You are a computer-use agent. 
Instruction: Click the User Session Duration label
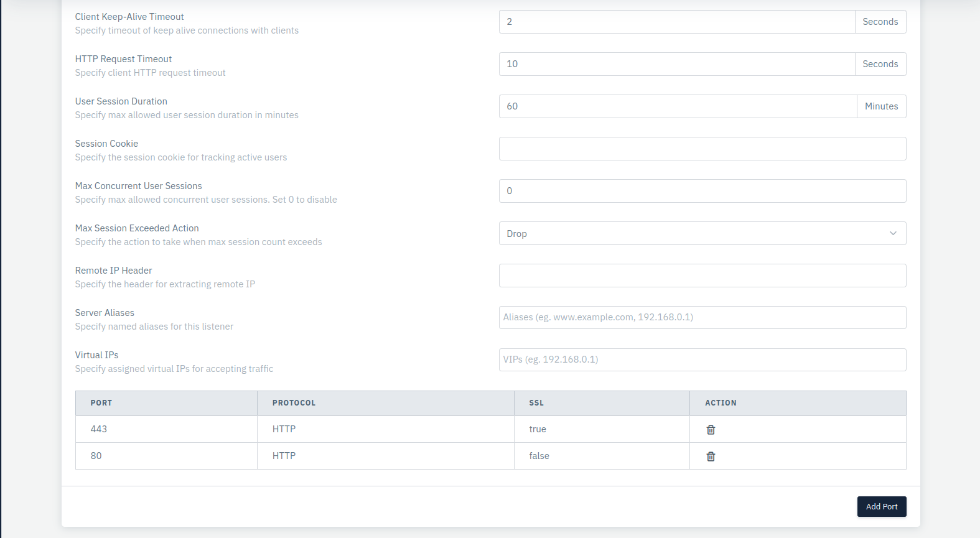click(x=121, y=101)
